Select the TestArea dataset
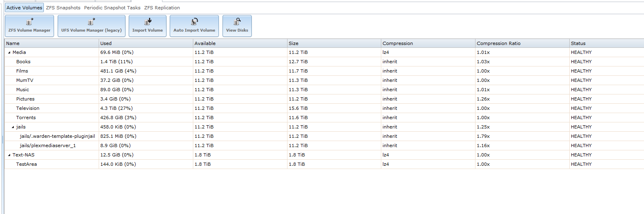 click(x=324, y=164)
